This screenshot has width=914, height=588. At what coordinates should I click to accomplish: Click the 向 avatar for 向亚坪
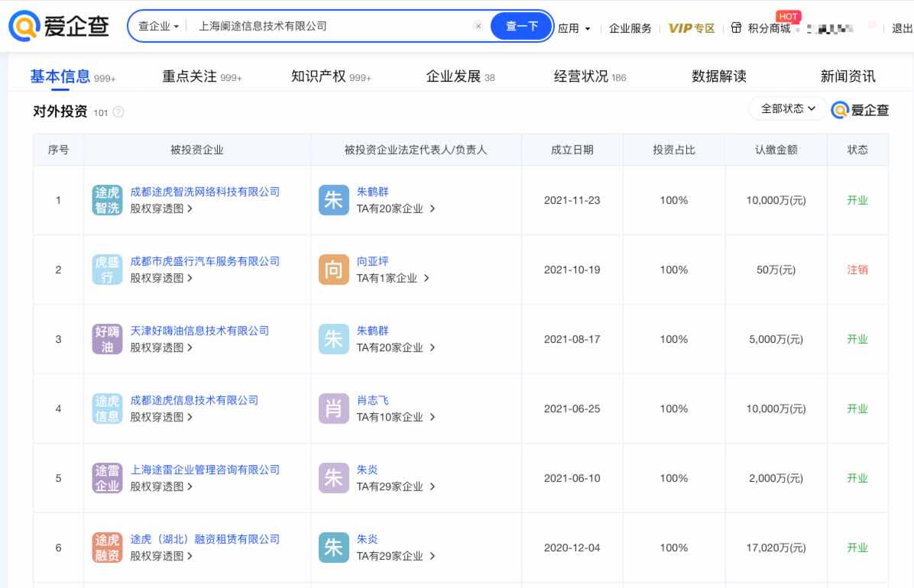point(333,270)
